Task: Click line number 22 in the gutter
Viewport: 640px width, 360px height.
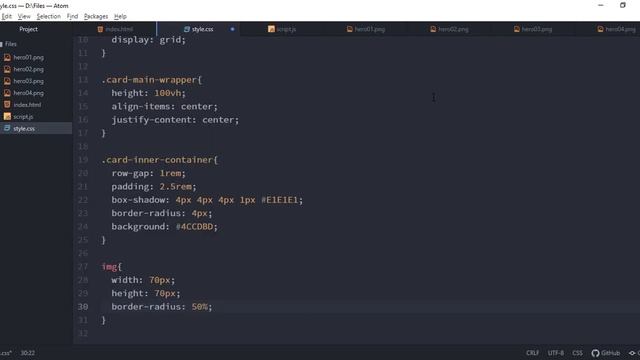Action: point(82,200)
